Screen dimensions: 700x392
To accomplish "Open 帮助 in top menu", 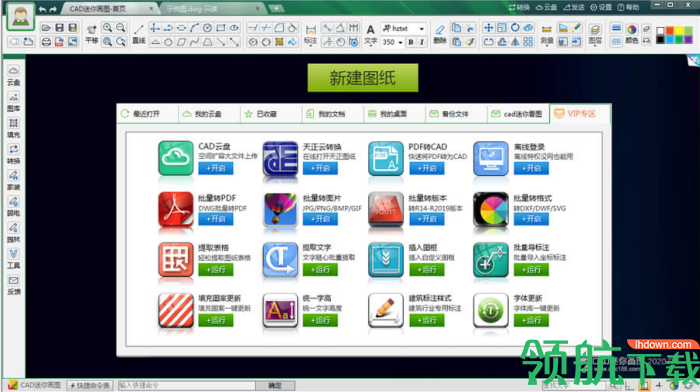I will [x=628, y=7].
